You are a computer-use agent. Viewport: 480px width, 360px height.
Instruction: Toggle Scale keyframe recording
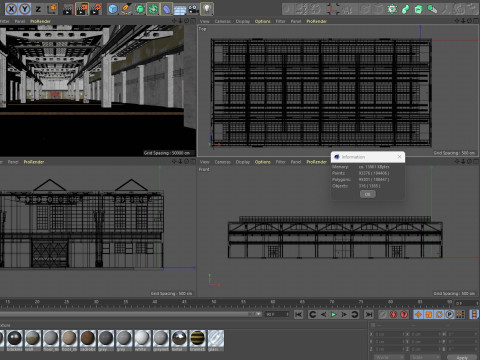coord(429,314)
